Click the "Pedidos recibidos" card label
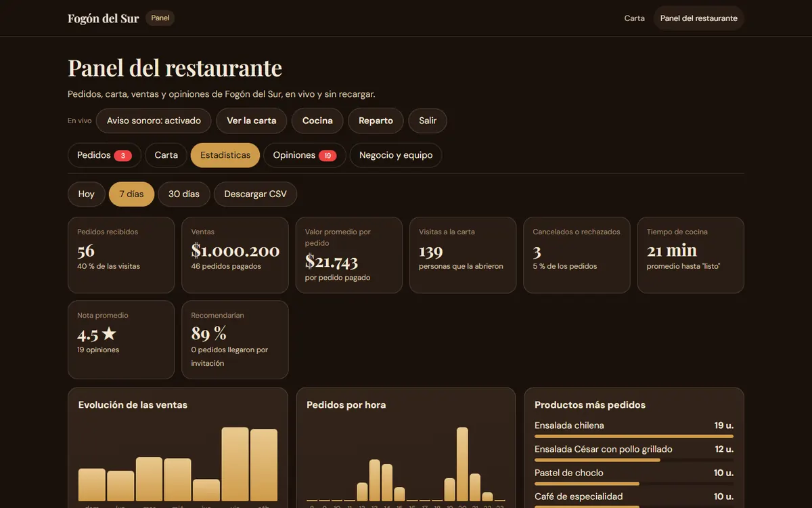The width and height of the screenshot is (812, 508). tap(108, 232)
